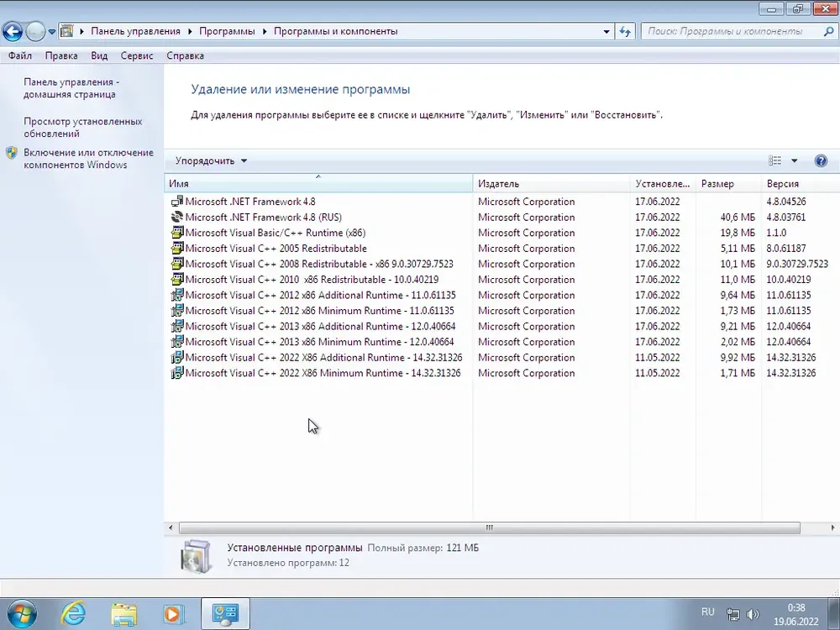Open the Правка menu
The image size is (840, 630).
[x=61, y=55]
